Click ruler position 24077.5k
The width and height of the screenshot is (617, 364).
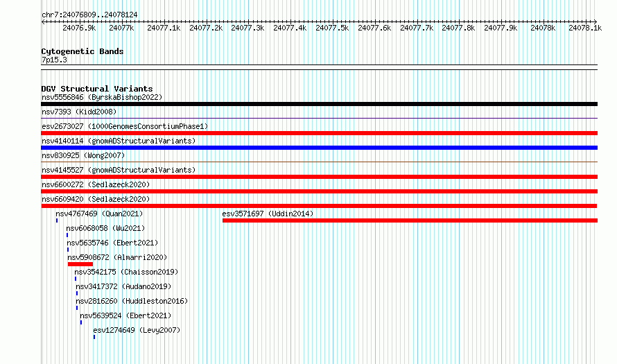tap(332, 28)
